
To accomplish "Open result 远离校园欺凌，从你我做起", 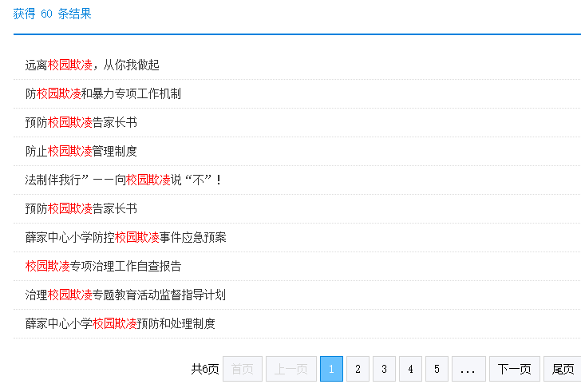I will [x=93, y=65].
